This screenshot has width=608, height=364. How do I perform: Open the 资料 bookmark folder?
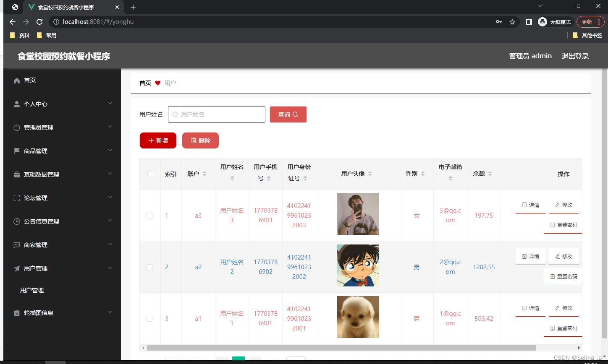(x=20, y=36)
